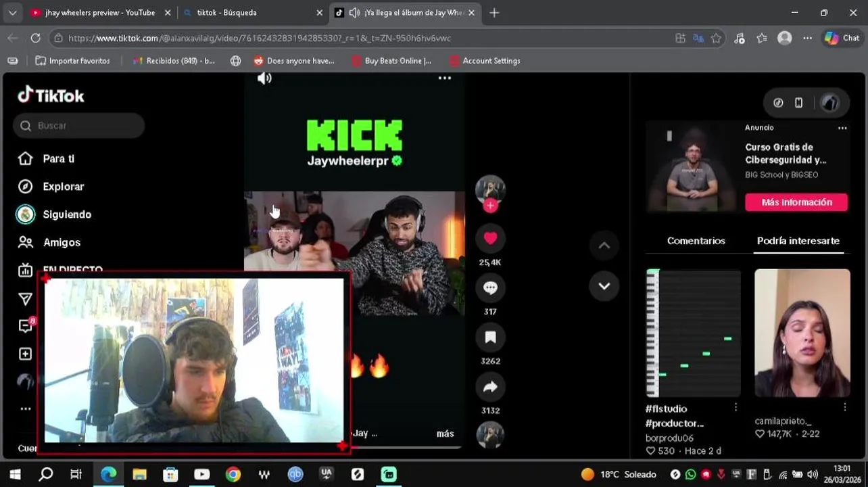The height and width of the screenshot is (487, 868).
Task: Click the 'Más información' ad button
Action: (x=796, y=202)
